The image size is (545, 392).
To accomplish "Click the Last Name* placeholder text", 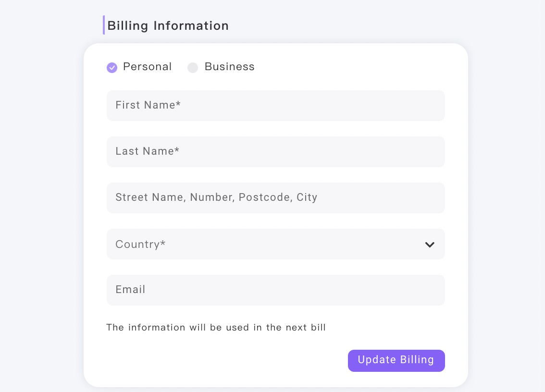I will (148, 151).
